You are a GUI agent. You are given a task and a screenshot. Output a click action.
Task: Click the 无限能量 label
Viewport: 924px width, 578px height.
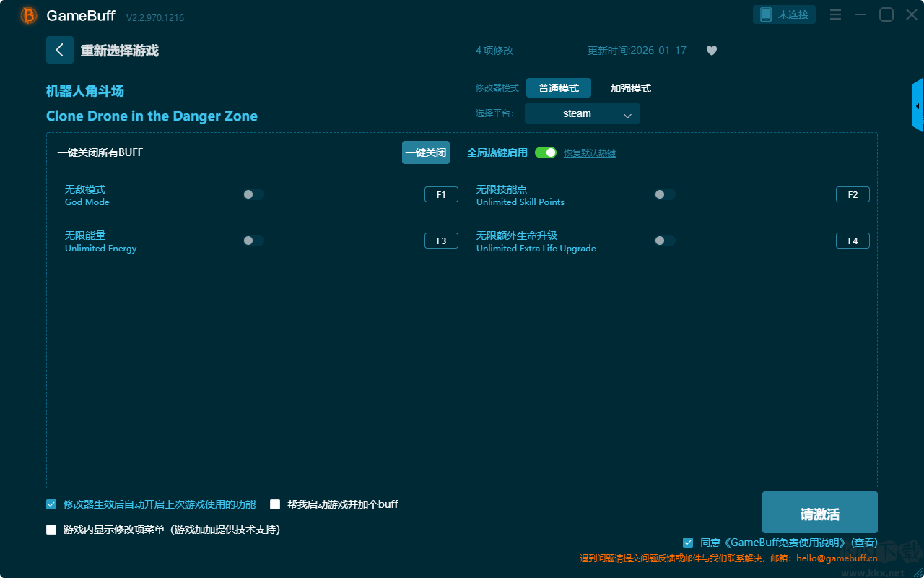pos(85,236)
